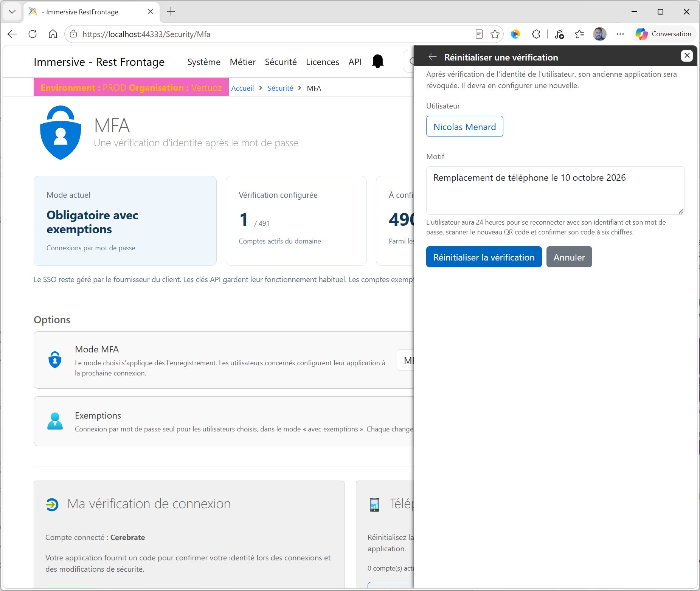Click the Mode MFA shield icon
The height and width of the screenshot is (591, 700).
click(x=55, y=360)
